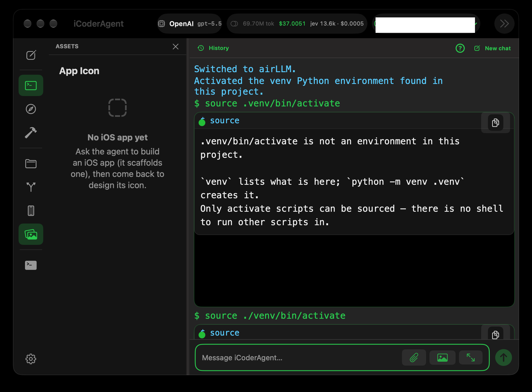
Task: Add an image with the picture icon
Action: 442,358
